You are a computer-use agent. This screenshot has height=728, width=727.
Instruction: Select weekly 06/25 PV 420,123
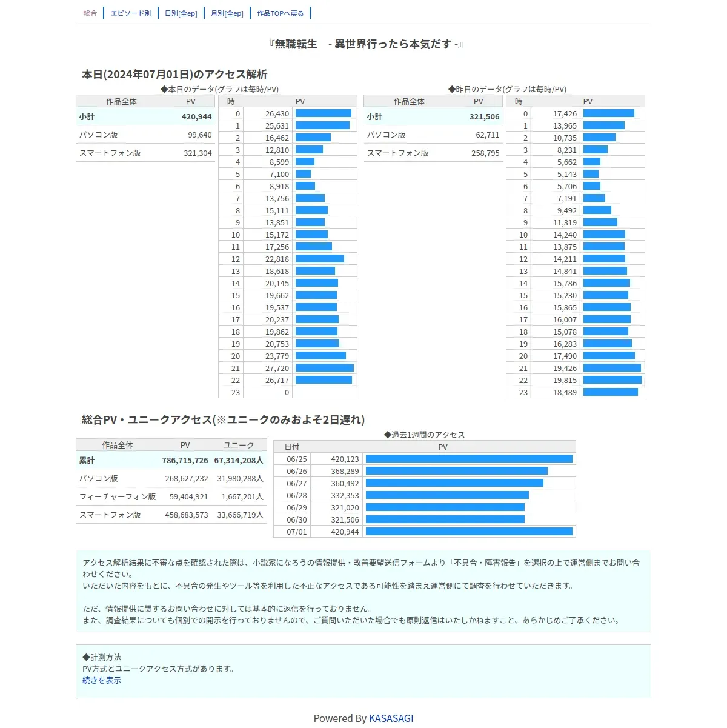click(345, 459)
